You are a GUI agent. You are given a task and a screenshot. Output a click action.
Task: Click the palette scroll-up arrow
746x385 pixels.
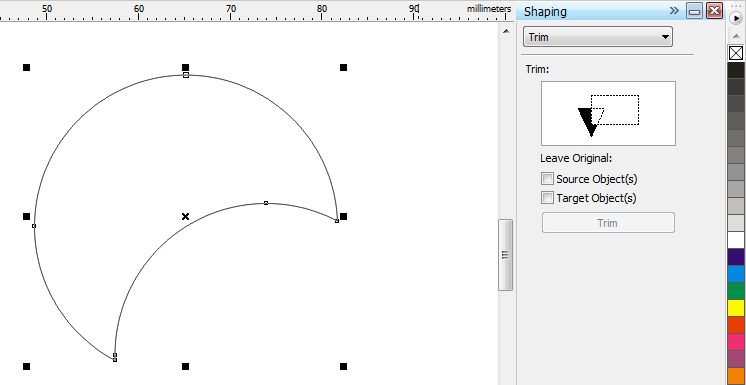tap(736, 36)
